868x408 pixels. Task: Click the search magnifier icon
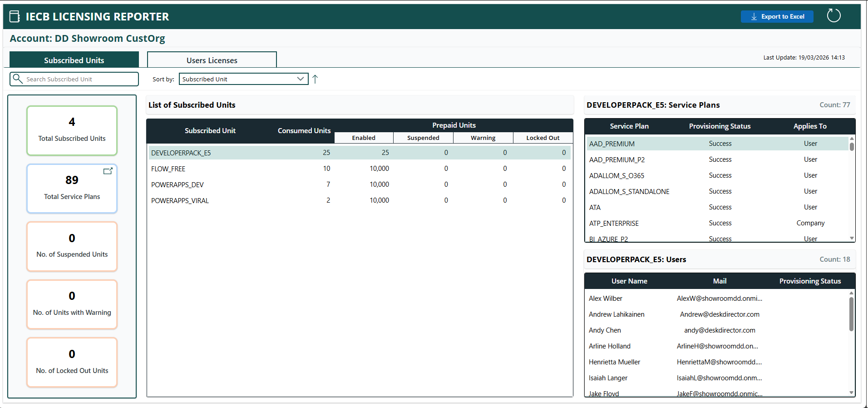(x=18, y=79)
